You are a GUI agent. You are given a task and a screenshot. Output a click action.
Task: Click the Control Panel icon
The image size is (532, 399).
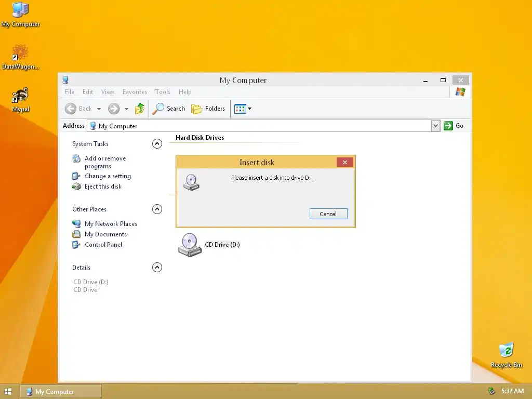tap(76, 245)
